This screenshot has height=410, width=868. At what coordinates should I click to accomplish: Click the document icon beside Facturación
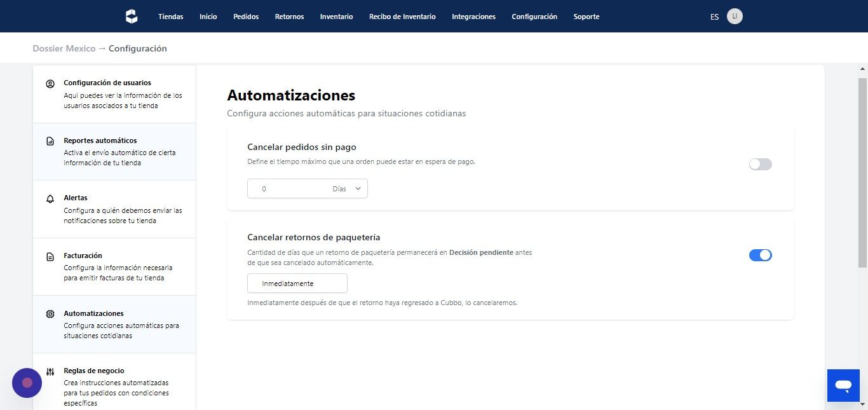(50, 257)
